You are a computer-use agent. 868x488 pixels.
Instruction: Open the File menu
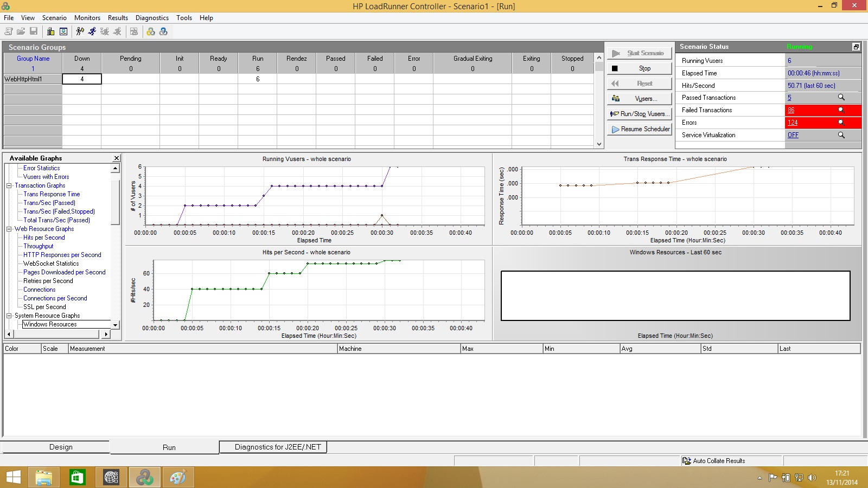9,17
